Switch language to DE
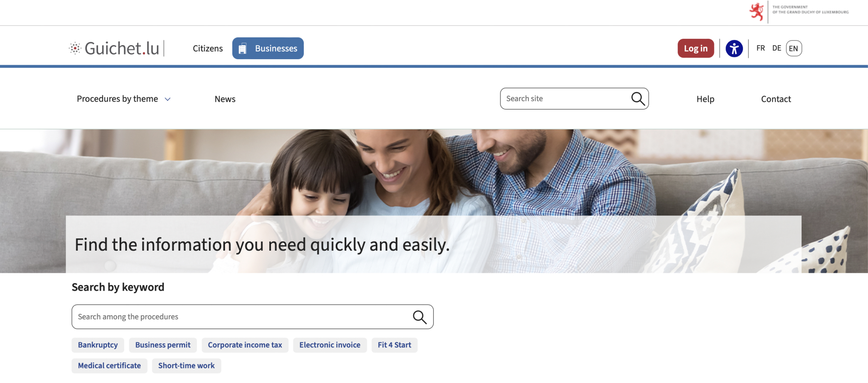868x383 pixels. tap(777, 48)
